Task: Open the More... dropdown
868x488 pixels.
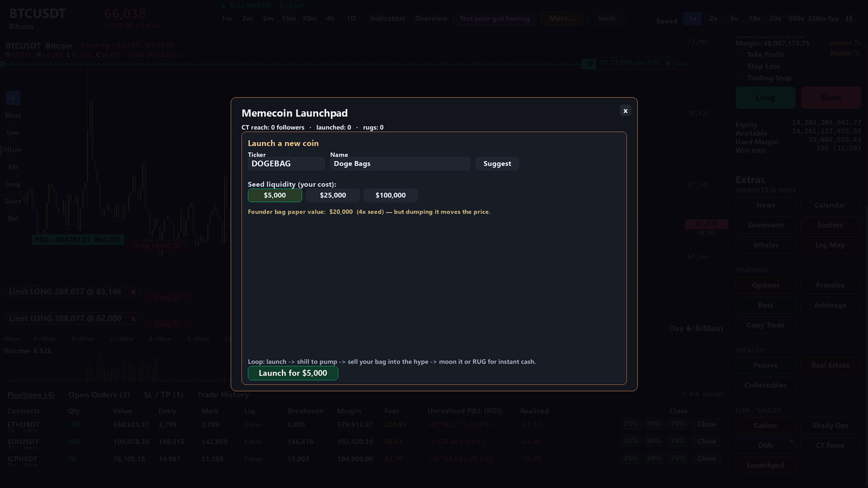Action: click(x=561, y=19)
